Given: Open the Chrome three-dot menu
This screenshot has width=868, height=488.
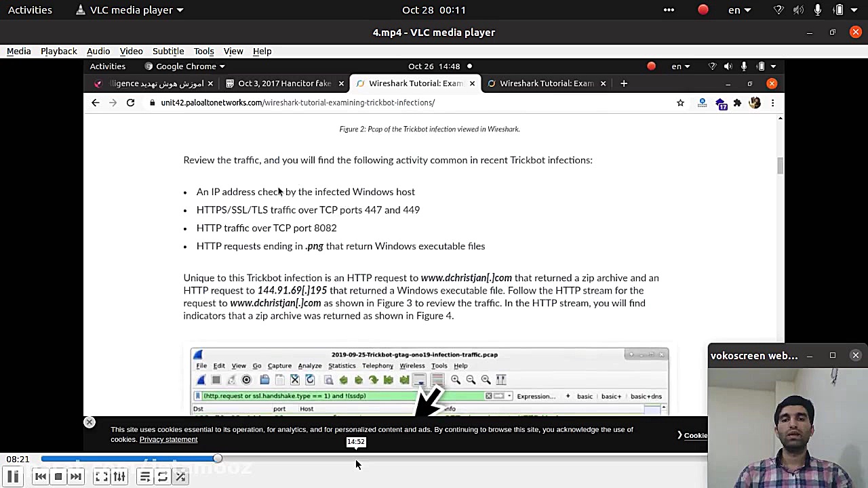Looking at the screenshot, I should pyautogui.click(x=772, y=103).
